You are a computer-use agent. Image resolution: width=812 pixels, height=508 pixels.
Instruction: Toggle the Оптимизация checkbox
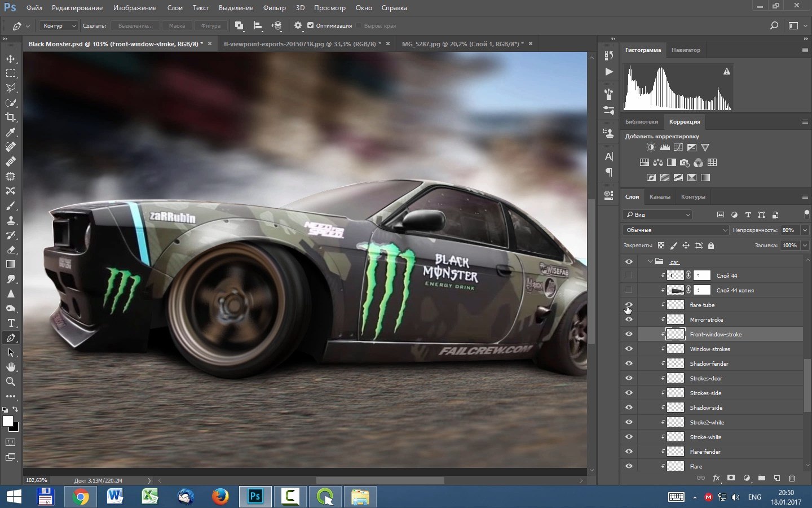click(x=310, y=25)
